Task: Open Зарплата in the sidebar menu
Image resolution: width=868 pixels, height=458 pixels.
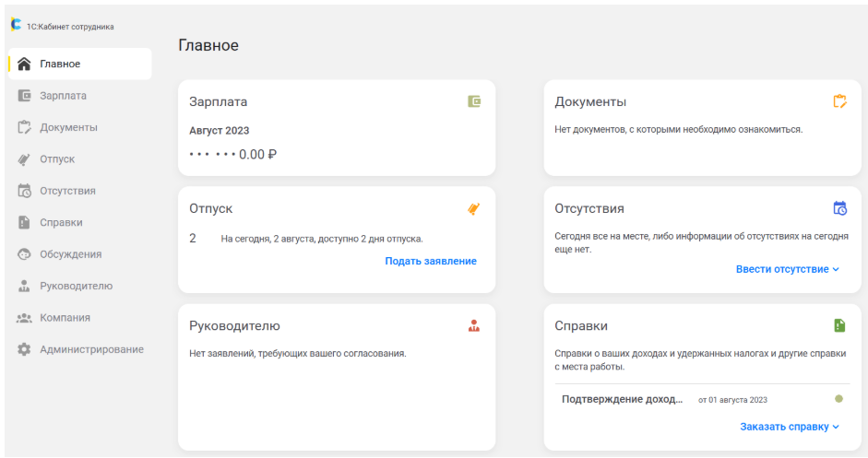Action: 63,96
